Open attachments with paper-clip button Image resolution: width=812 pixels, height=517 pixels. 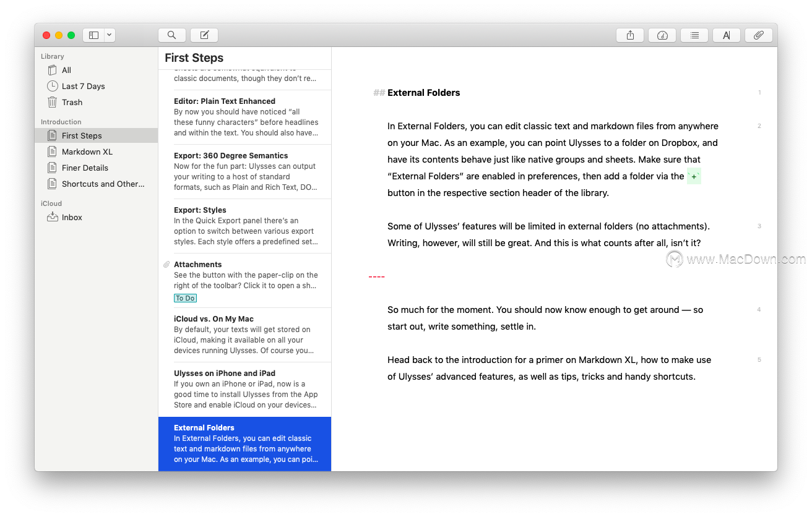click(x=759, y=35)
